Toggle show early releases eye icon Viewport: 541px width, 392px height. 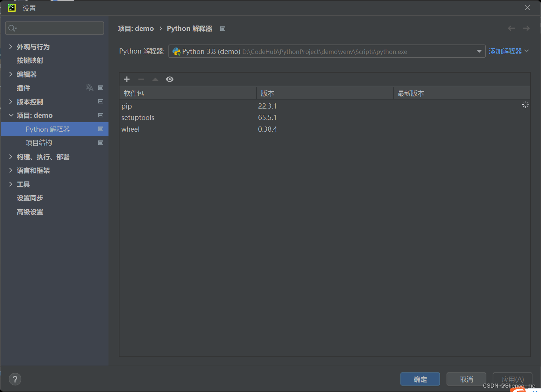point(170,79)
